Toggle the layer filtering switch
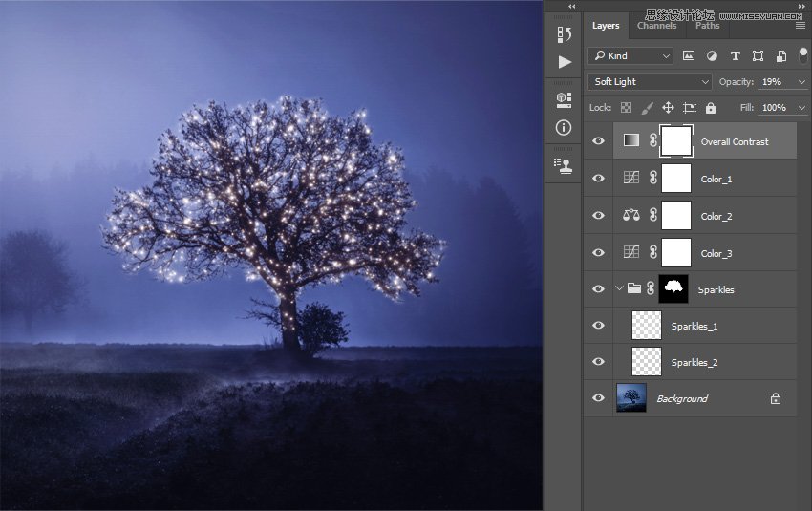This screenshot has height=511, width=812. click(x=801, y=54)
